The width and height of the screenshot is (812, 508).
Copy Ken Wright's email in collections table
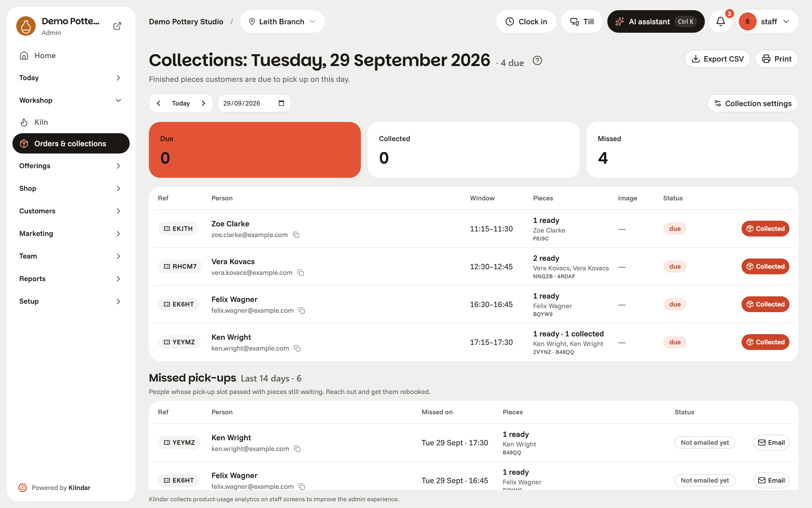coord(297,349)
